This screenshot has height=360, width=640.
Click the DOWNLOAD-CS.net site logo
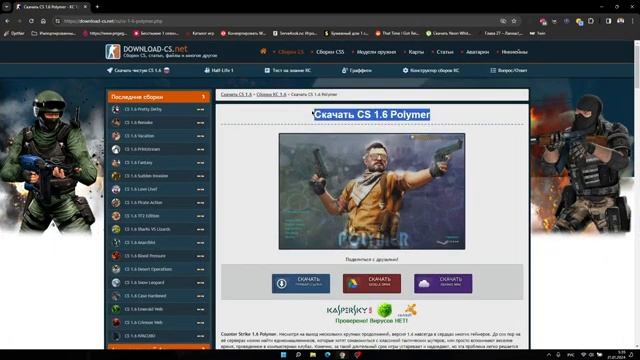click(x=161, y=52)
